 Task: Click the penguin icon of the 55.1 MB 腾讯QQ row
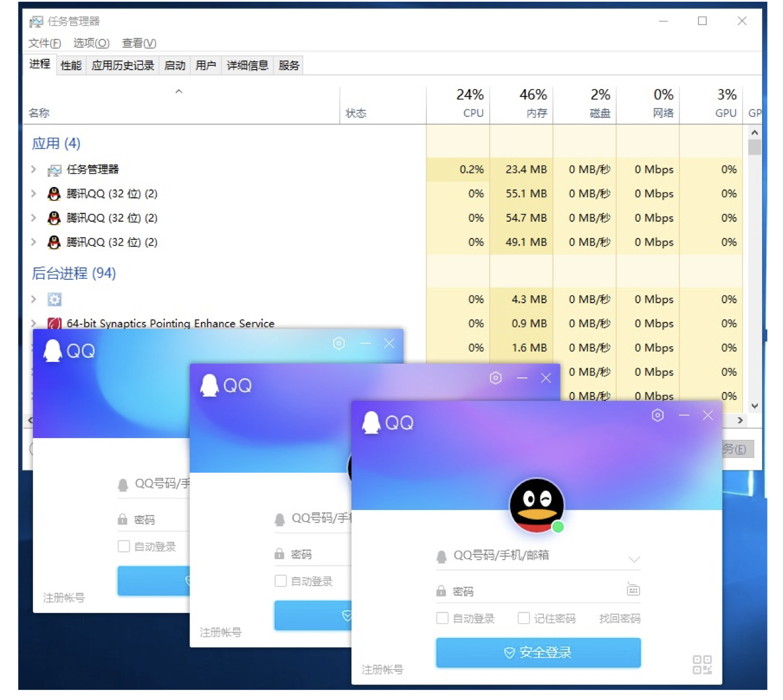coord(54,194)
